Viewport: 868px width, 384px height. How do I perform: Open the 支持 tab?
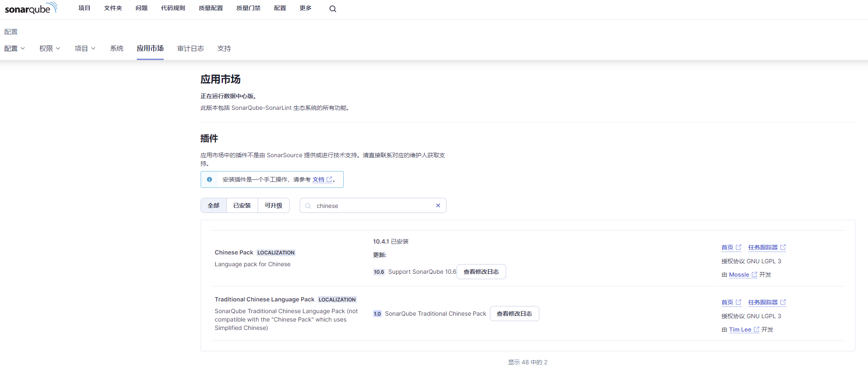coord(224,49)
